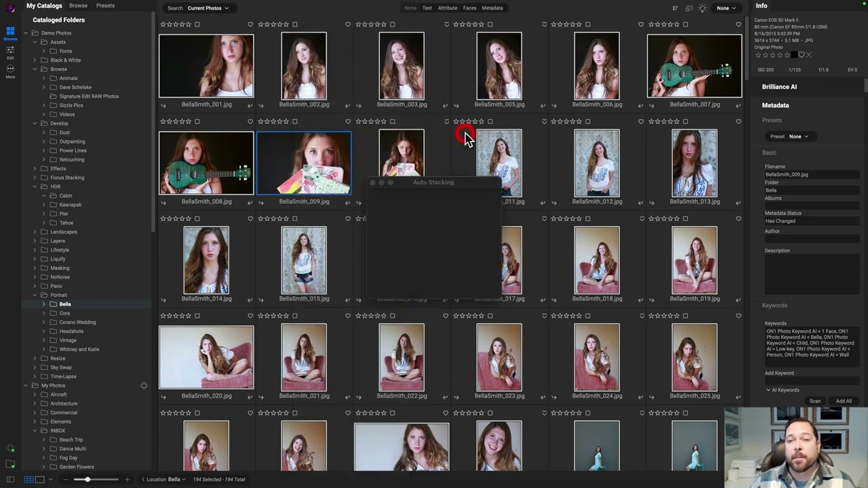
Task: Select the Cabin folder
Action: coord(66,195)
